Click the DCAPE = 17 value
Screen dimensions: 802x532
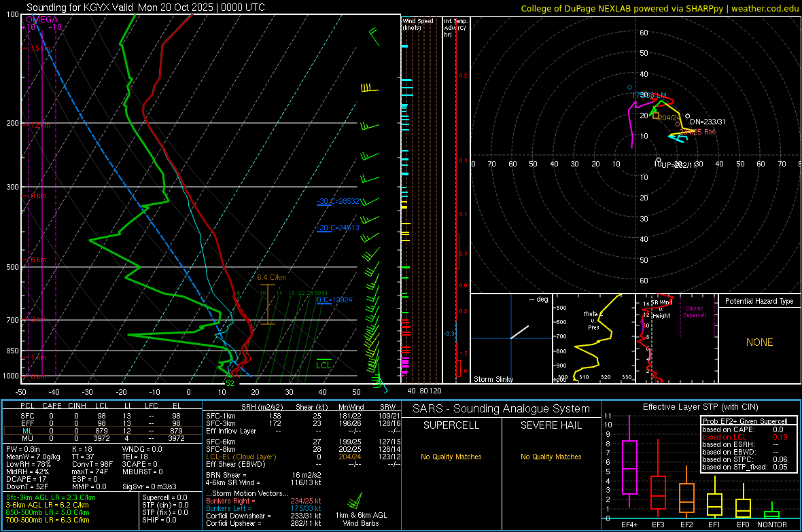[24, 479]
